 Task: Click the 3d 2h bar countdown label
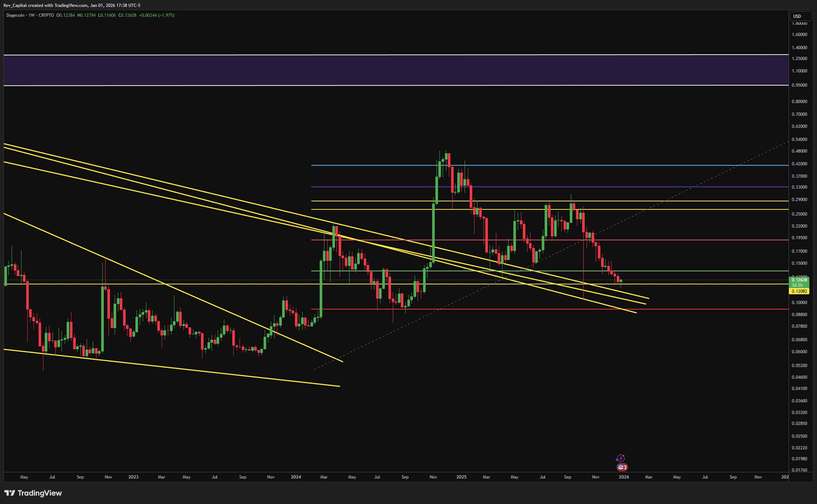(x=797, y=285)
